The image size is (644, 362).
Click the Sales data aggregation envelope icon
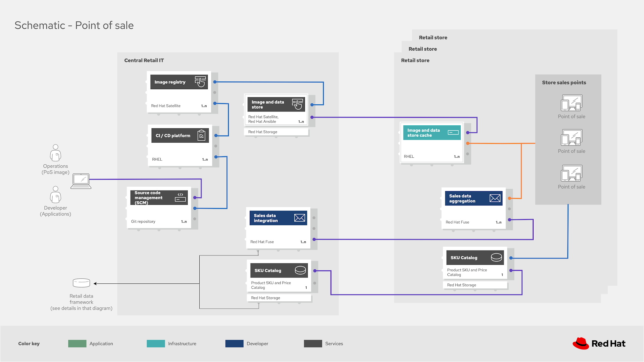pos(495,198)
